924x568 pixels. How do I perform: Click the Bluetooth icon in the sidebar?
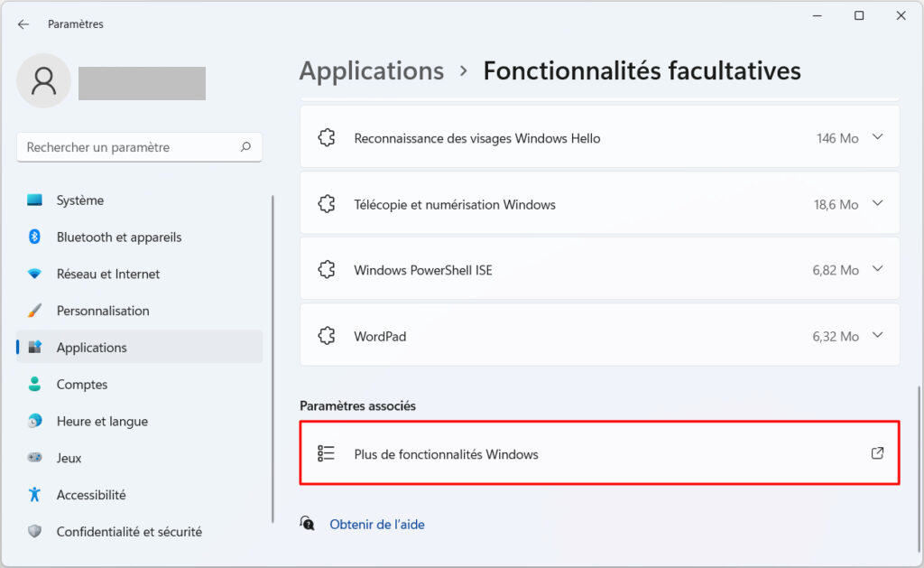35,237
